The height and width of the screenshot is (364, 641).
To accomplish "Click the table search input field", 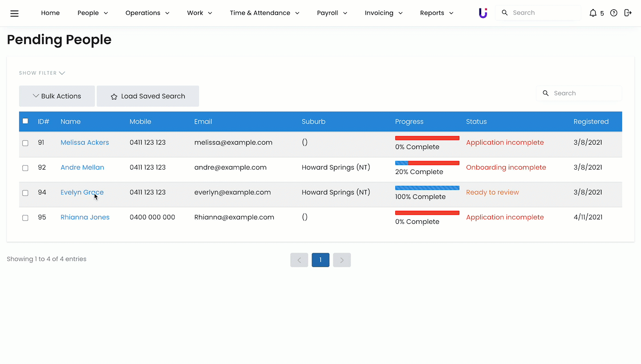I will pyautogui.click(x=584, y=93).
